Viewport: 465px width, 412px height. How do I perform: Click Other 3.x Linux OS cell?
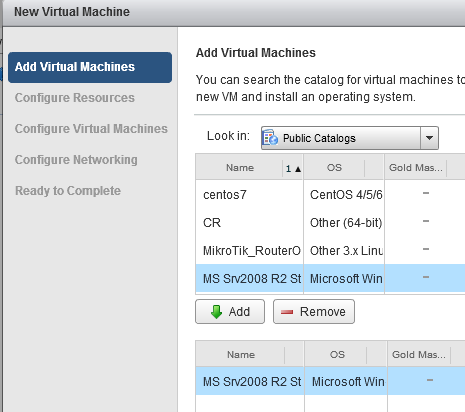[346, 251]
